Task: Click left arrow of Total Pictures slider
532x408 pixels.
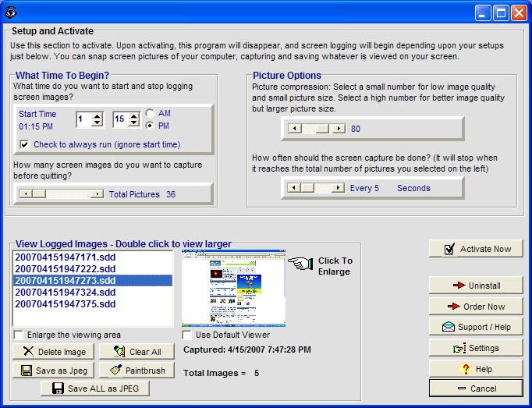Action: 26,193
